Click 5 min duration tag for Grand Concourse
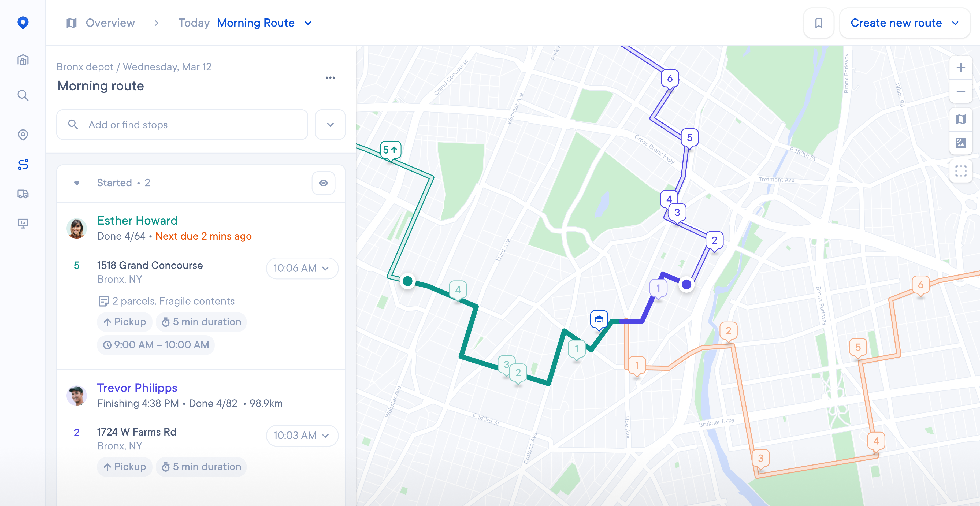Viewport: 980px width, 506px height. 201,322
